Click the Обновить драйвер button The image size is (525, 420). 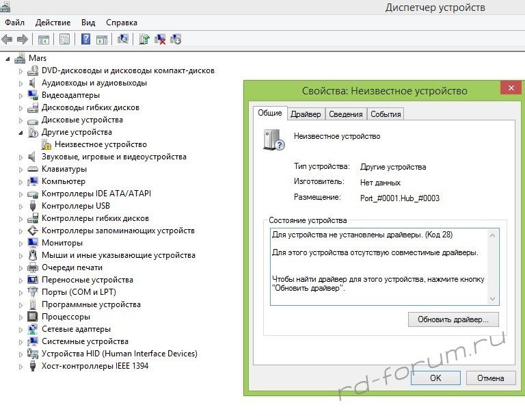453,319
